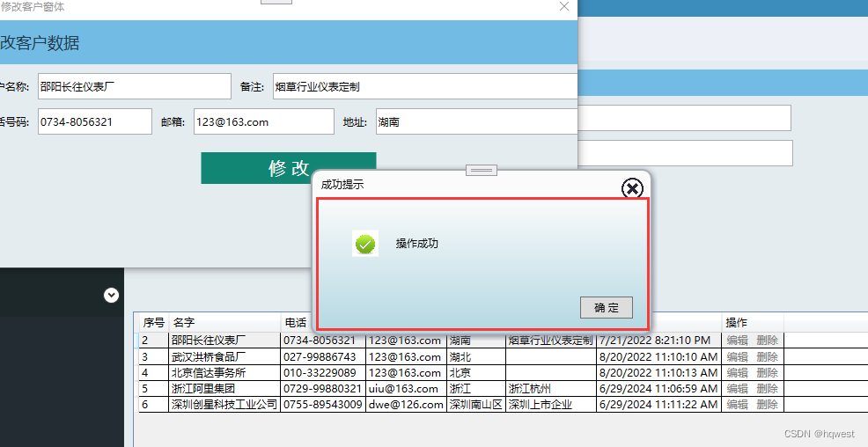Click address cell 湖北
Screen dimensions: 868x447
[476, 357]
